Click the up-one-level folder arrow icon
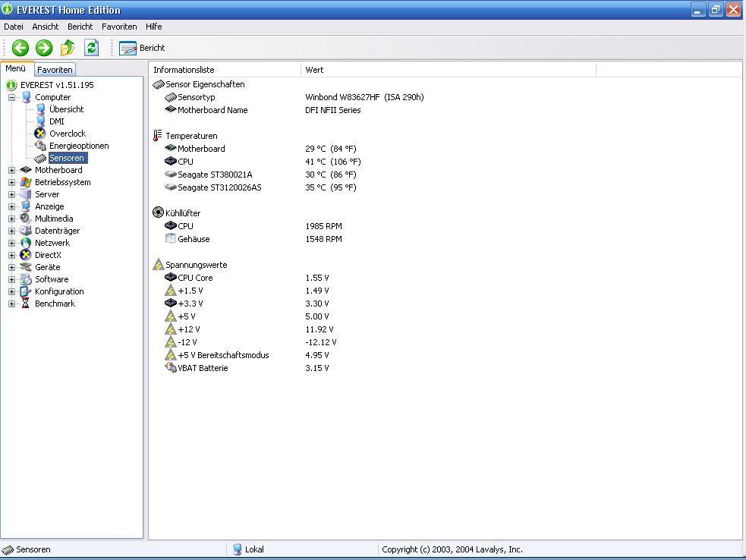The width and height of the screenshot is (746, 560). pos(68,48)
